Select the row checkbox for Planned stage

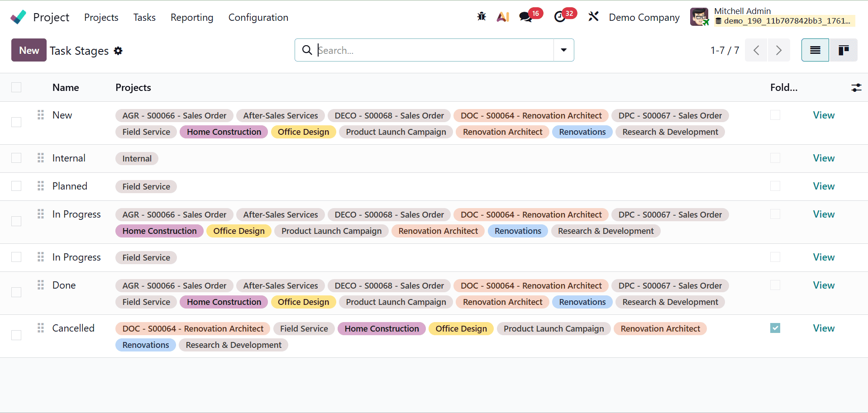coord(16,186)
